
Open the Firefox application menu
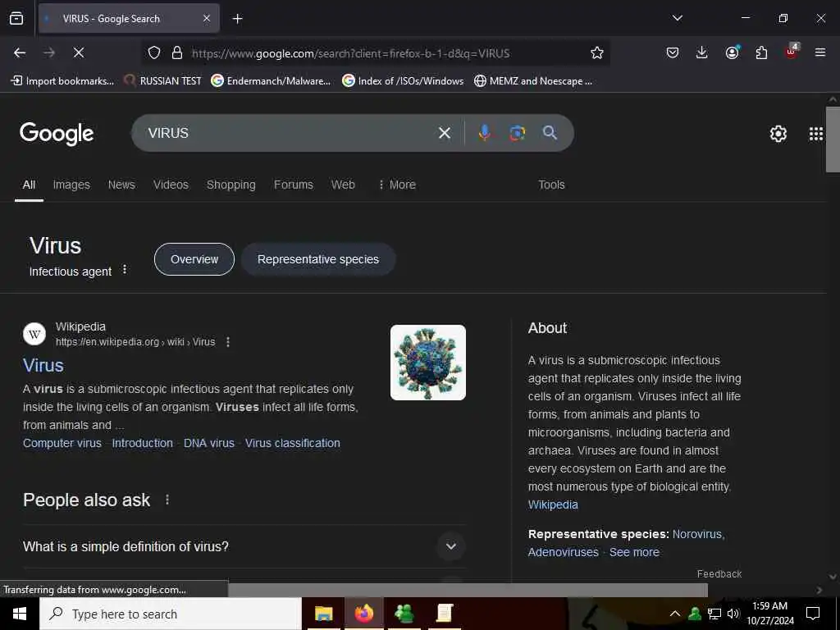tap(820, 52)
